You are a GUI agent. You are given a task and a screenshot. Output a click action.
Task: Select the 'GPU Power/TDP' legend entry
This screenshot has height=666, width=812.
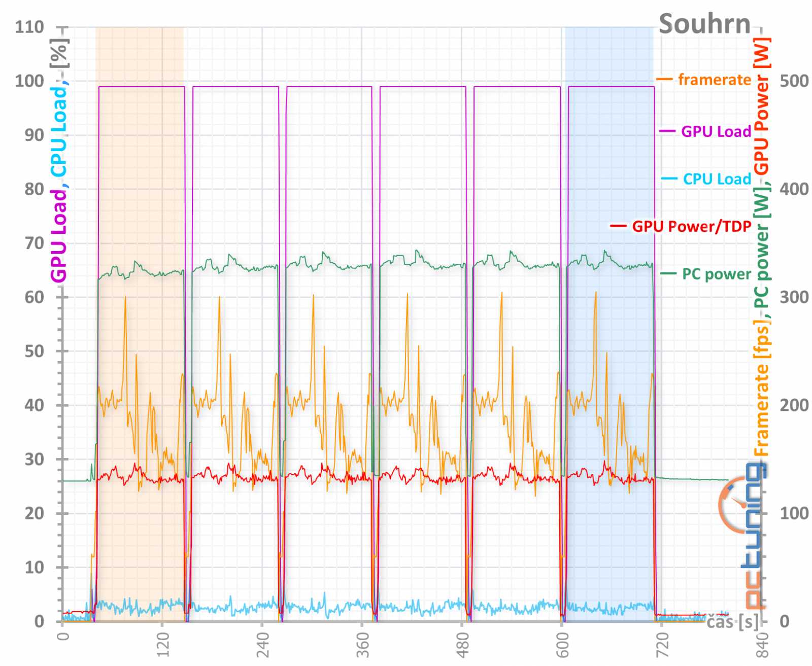point(691,226)
